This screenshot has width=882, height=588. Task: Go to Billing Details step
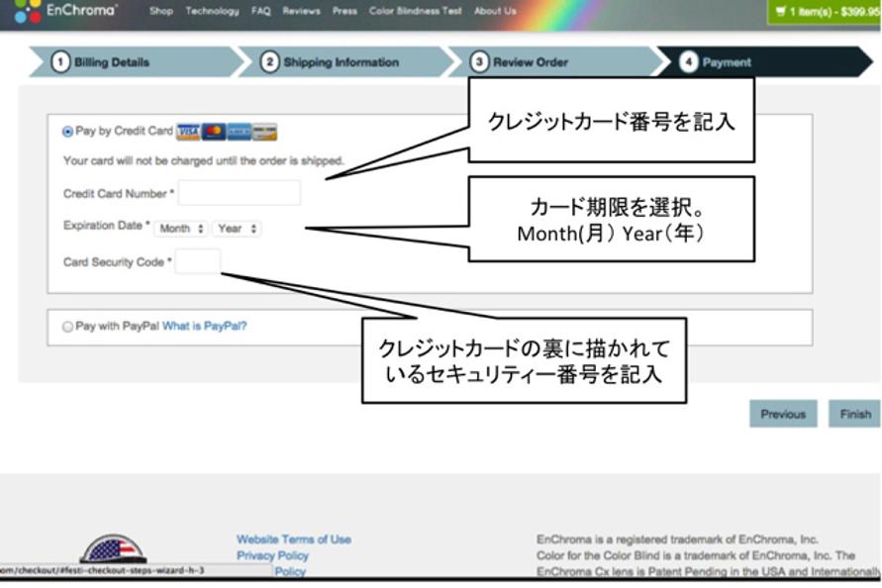pos(111,62)
